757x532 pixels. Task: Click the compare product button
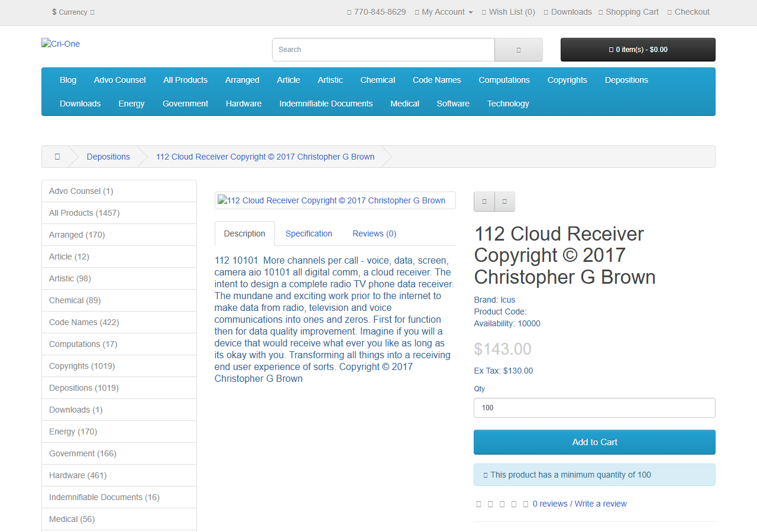[504, 202]
